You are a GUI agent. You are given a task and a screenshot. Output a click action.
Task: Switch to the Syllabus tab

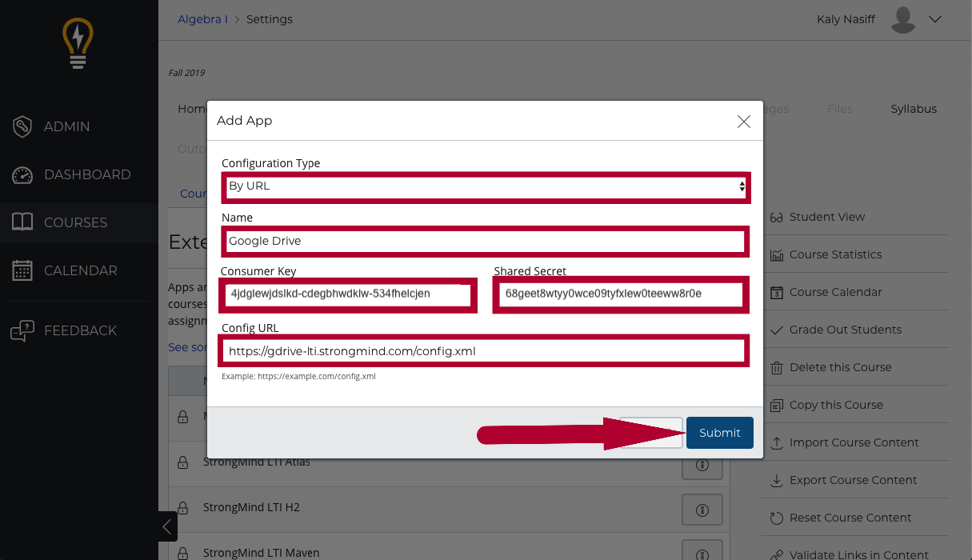pos(914,109)
